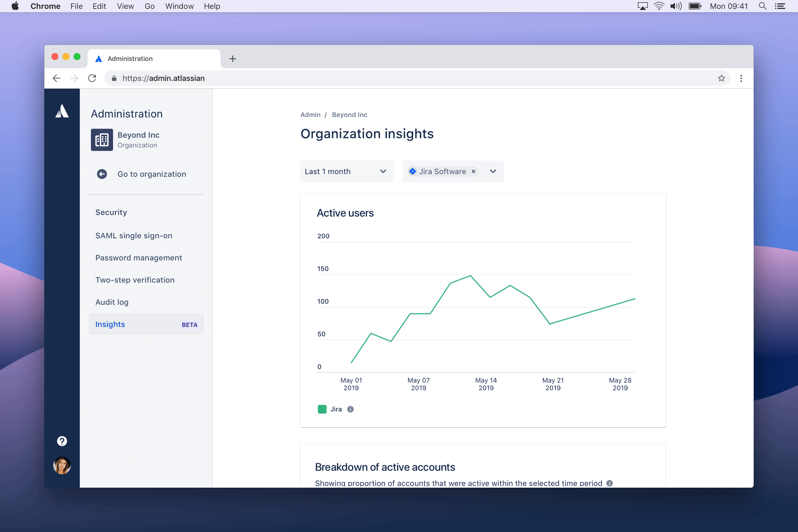Select Audit log from the sidebar menu
Image resolution: width=798 pixels, height=532 pixels.
(112, 302)
